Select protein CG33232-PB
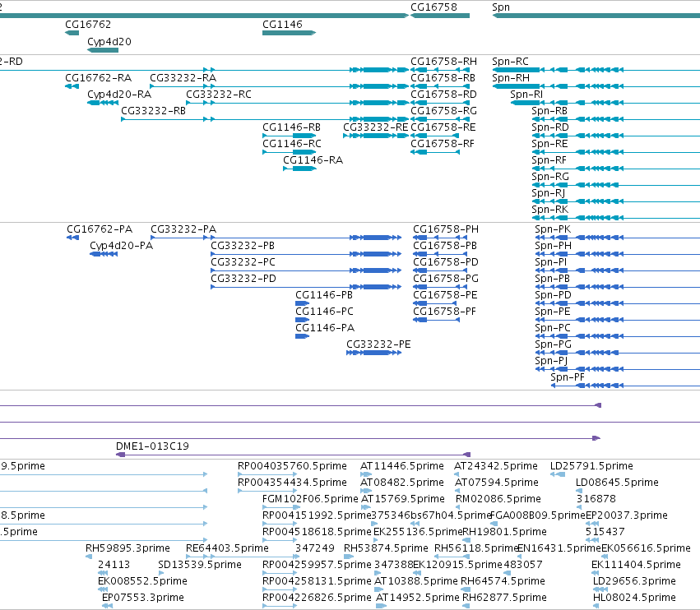Screen dimensions: 700x610 243,246
